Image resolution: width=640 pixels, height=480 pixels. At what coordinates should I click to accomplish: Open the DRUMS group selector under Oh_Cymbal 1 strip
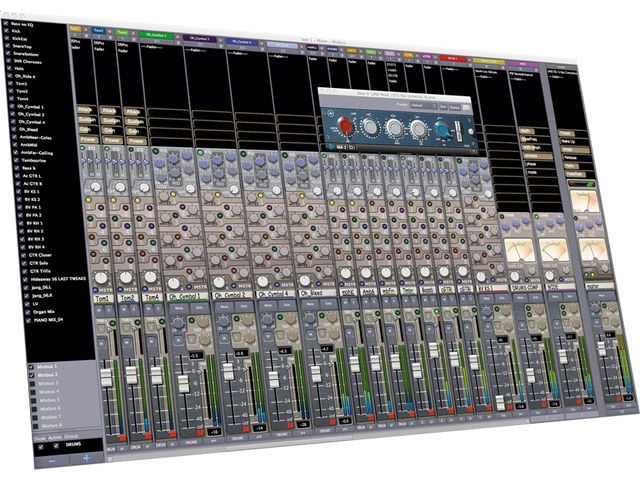coord(191,442)
